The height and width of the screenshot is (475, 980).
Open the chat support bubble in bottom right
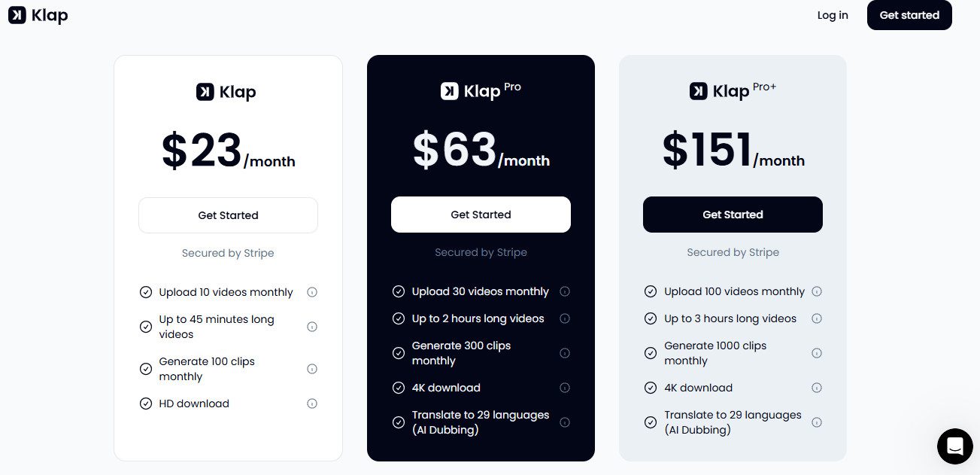tap(954, 446)
